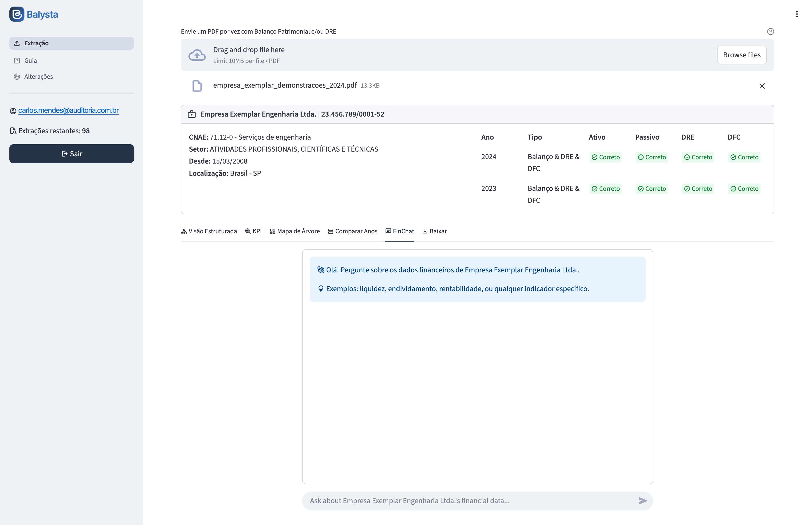Click the Desde: 15/03/2008 text
Viewport: 812px width, 525px height.
pyautogui.click(x=218, y=161)
